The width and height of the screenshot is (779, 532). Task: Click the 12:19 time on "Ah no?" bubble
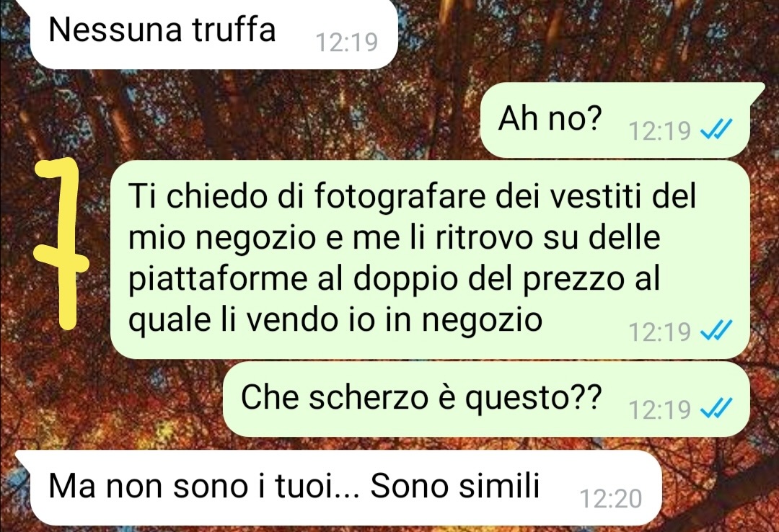click(x=659, y=131)
